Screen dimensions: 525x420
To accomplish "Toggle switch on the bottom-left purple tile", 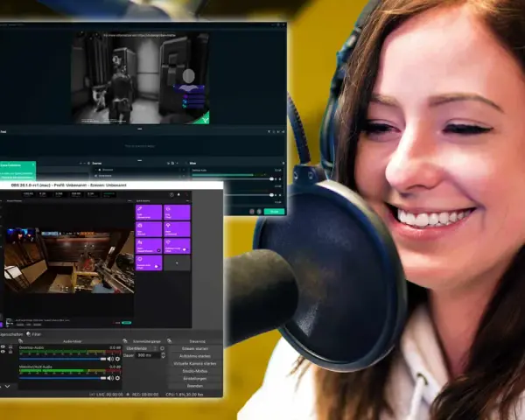I will pyautogui.click(x=157, y=267).
